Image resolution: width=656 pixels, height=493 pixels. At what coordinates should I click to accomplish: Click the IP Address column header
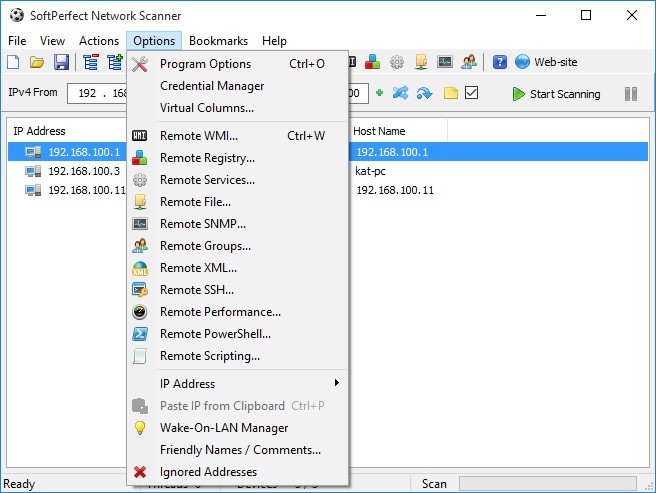[39, 131]
